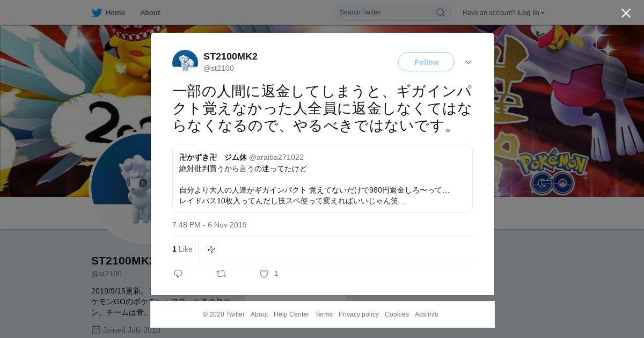Viewport: 644px width, 338px height.
Task: Open the Help Center footer link
Action: tap(291, 314)
